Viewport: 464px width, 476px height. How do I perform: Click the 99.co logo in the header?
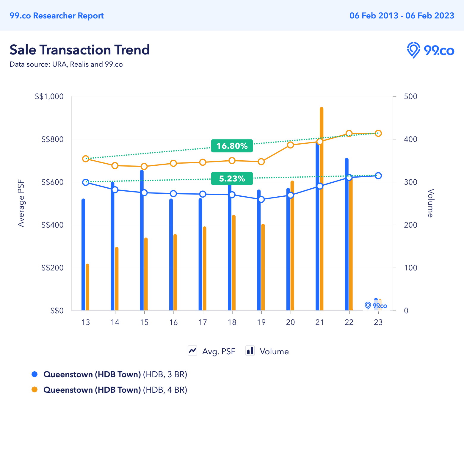pos(430,50)
